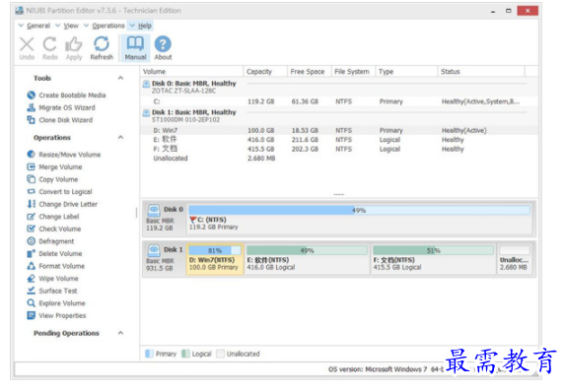
Task: Select F: 415.5 GB Logical block
Action: pyautogui.click(x=433, y=259)
